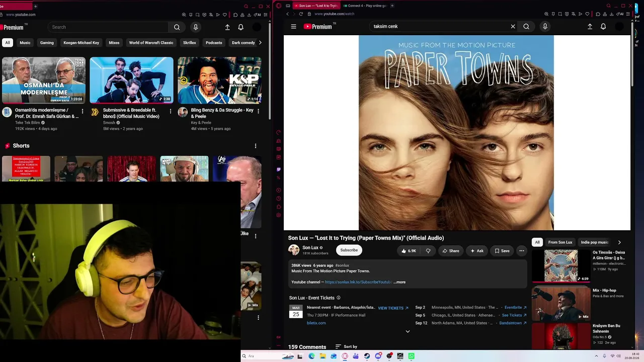The width and height of the screenshot is (644, 362).
Task: Open Steam from the Windows taskbar
Action: pyautogui.click(x=367, y=356)
